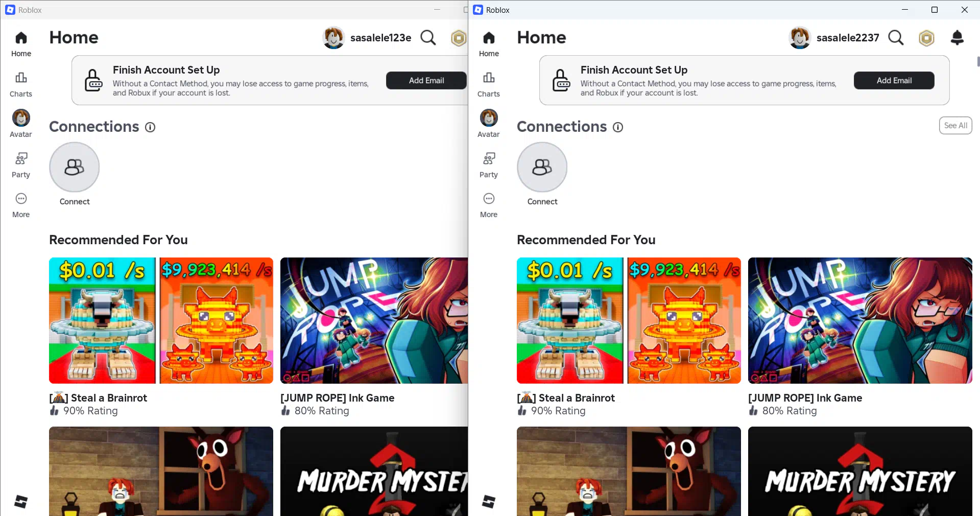Click '80% Rating' text in right window
The image size is (980, 516).
coord(789,411)
